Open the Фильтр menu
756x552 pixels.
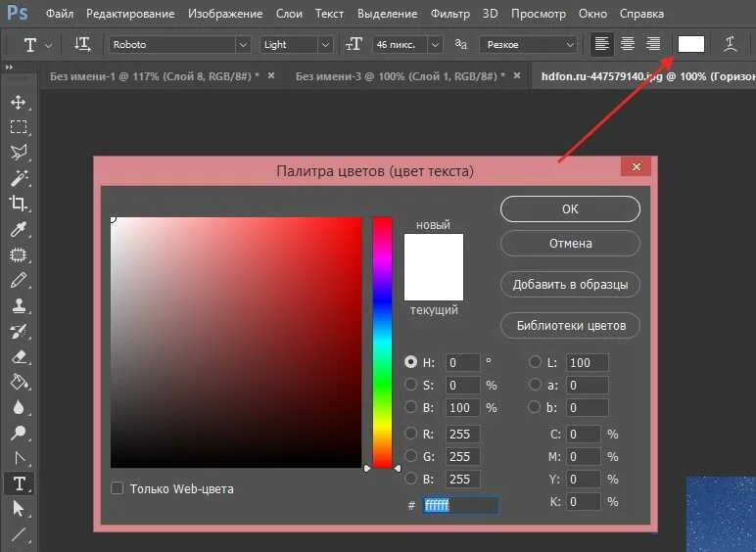450,14
